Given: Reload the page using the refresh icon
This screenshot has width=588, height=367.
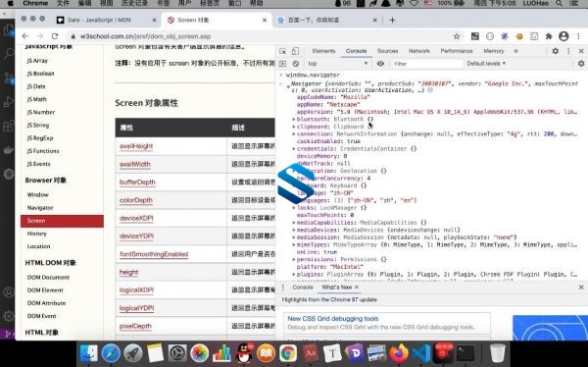Looking at the screenshot, I should pyautogui.click(x=55, y=36).
